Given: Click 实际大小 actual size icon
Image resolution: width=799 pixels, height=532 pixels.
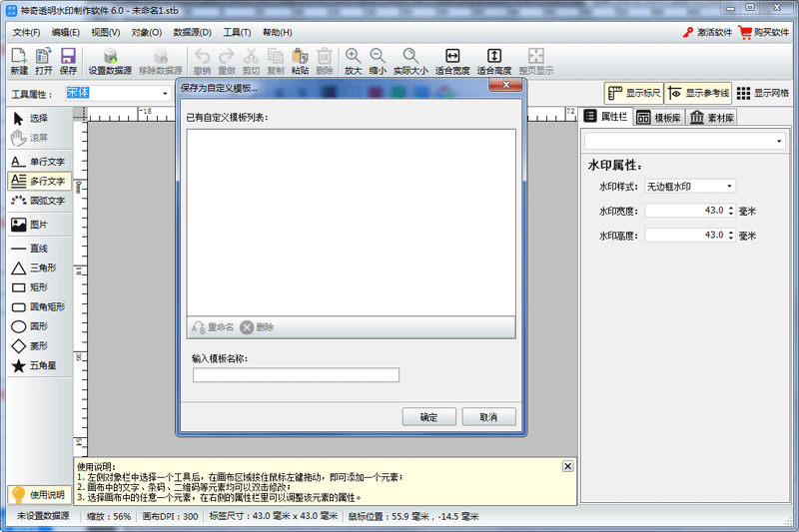Looking at the screenshot, I should tap(410, 61).
